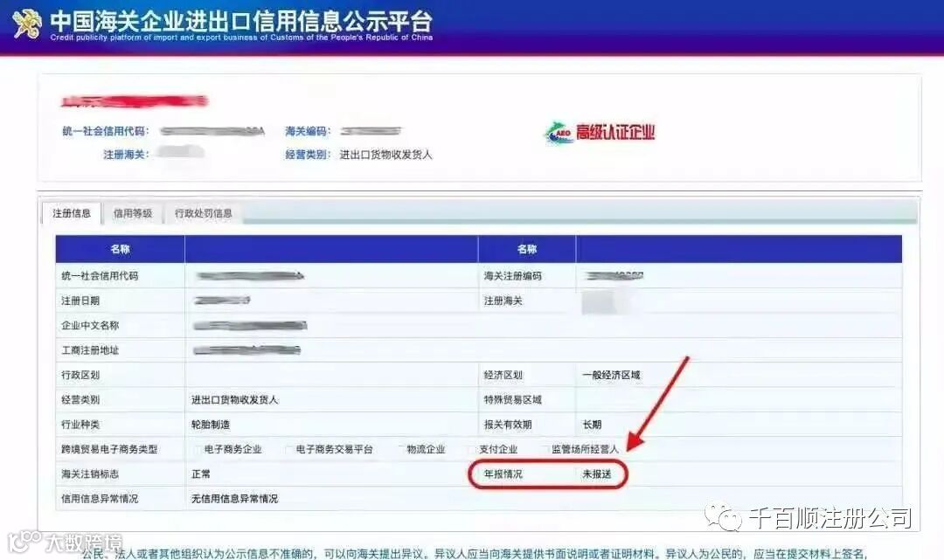
Task: Click the 大数跨境 watermark logo
Action: pos(65,542)
